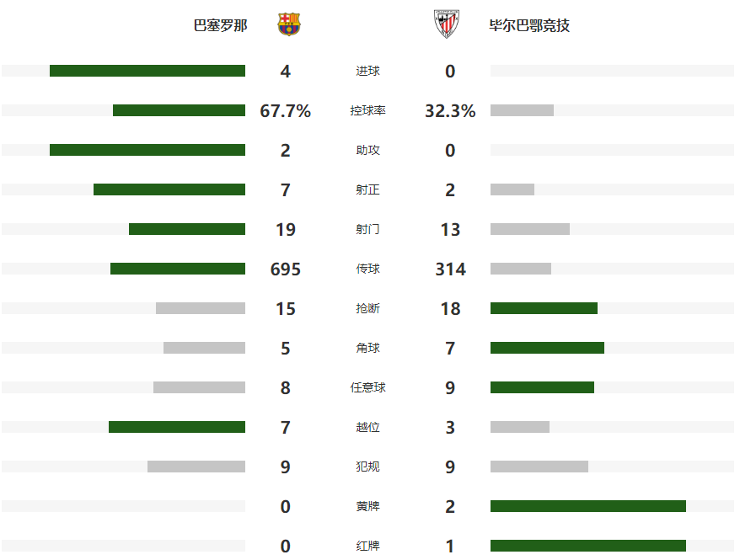
Task: Click the 红牌 red card label
Action: click(x=368, y=546)
